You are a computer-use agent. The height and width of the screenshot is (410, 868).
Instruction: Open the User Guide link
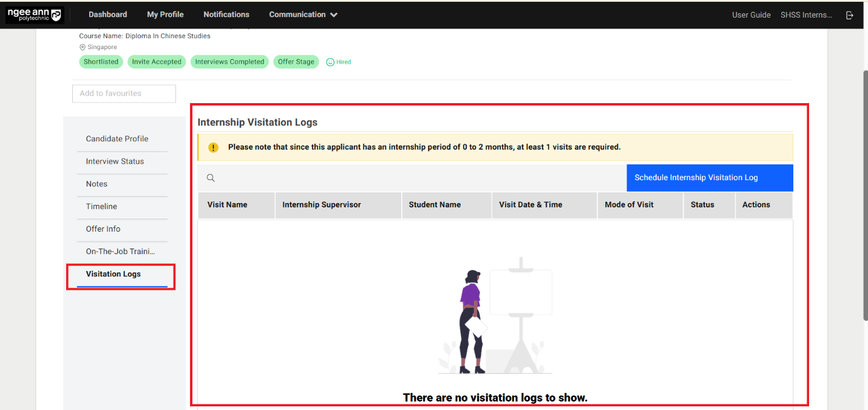751,15
